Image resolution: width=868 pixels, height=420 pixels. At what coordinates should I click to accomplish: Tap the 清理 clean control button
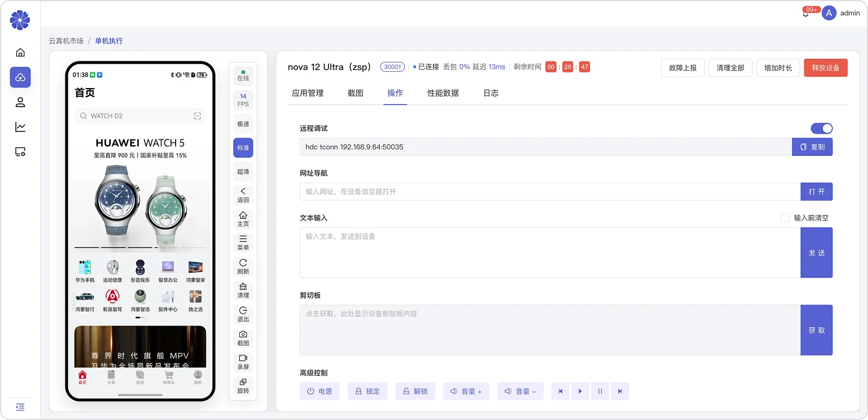pos(243,290)
